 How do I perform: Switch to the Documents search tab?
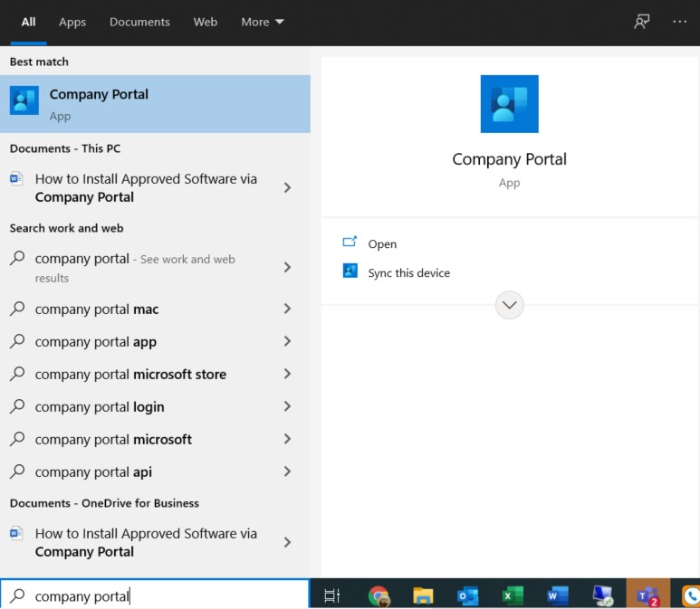(139, 22)
